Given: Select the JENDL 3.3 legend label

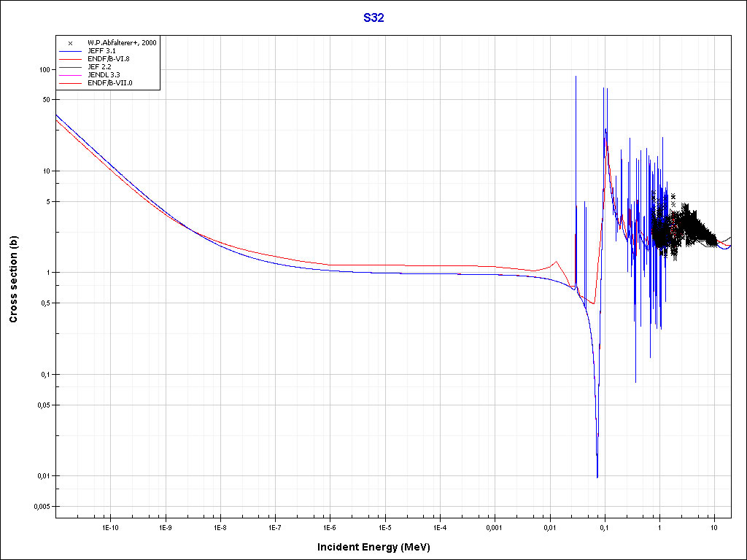Looking at the screenshot, I should [103, 75].
